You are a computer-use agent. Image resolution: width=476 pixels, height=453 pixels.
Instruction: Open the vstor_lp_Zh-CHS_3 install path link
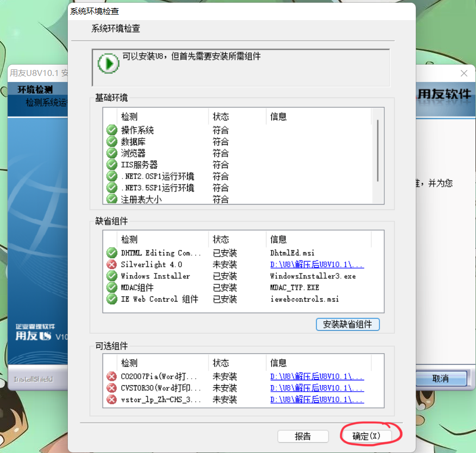point(317,399)
